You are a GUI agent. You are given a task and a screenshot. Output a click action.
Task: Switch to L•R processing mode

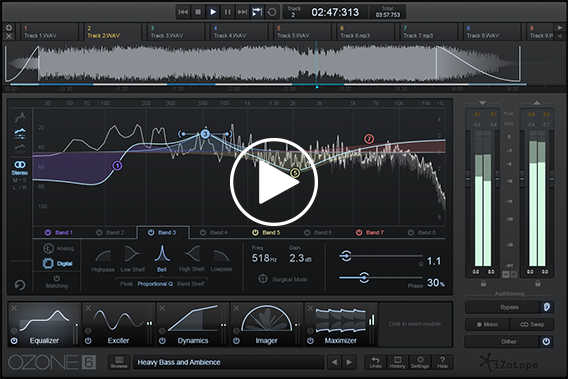point(20,188)
